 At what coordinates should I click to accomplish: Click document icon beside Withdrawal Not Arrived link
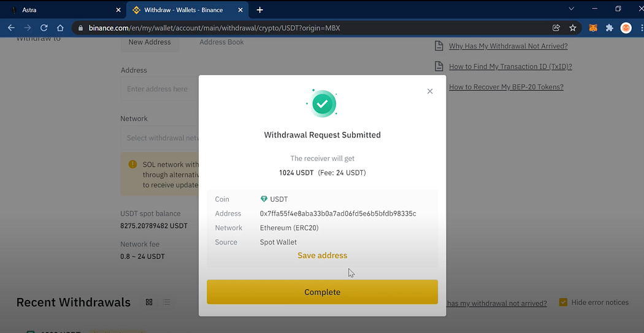click(439, 45)
